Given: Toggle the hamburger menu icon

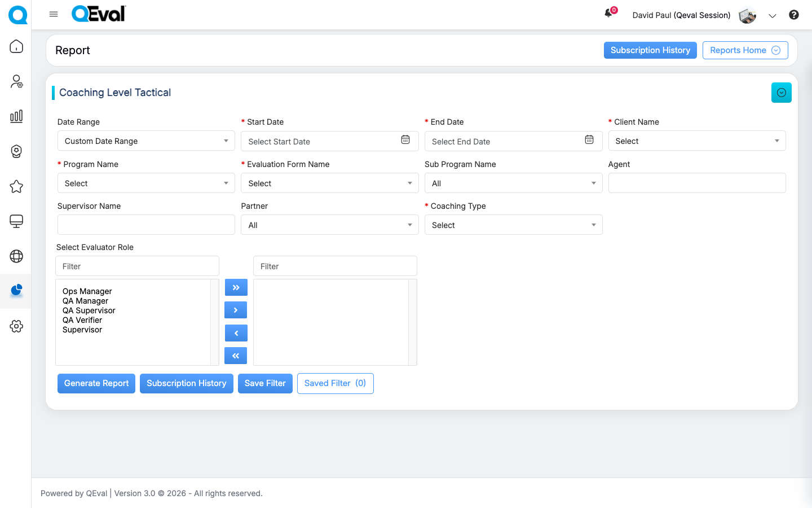Looking at the screenshot, I should click(x=54, y=14).
